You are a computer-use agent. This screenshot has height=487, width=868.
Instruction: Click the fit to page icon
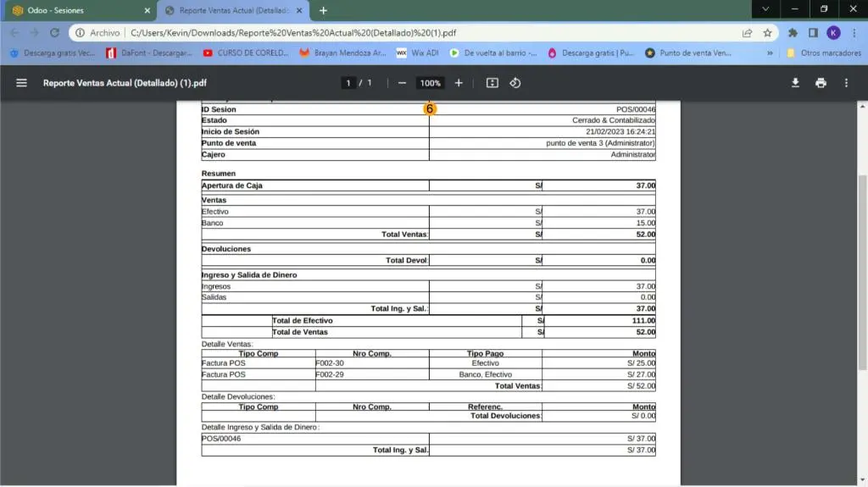[492, 83]
